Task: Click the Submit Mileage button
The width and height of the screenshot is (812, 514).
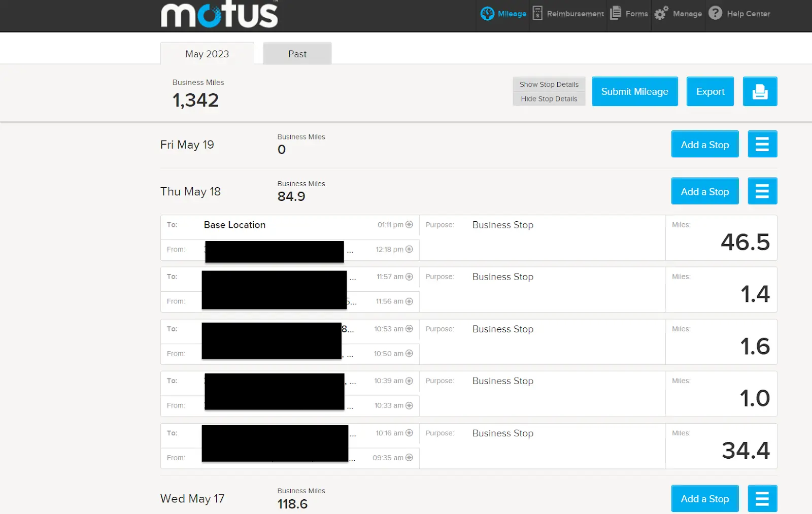Action: point(634,91)
